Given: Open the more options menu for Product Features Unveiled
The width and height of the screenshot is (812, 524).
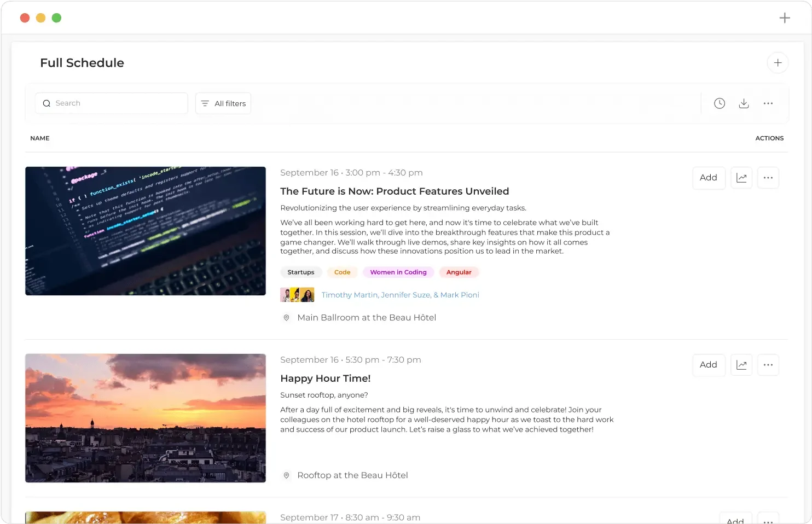Looking at the screenshot, I should pos(768,178).
